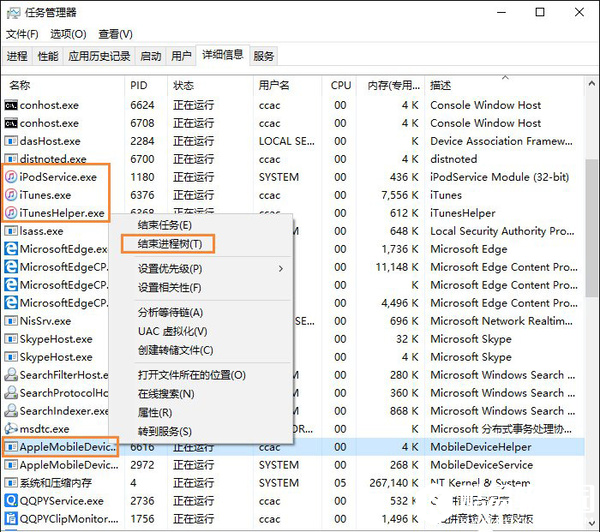The height and width of the screenshot is (532, 600).
Task: Click the iPodService Module (32-bit) description
Action: point(499,177)
